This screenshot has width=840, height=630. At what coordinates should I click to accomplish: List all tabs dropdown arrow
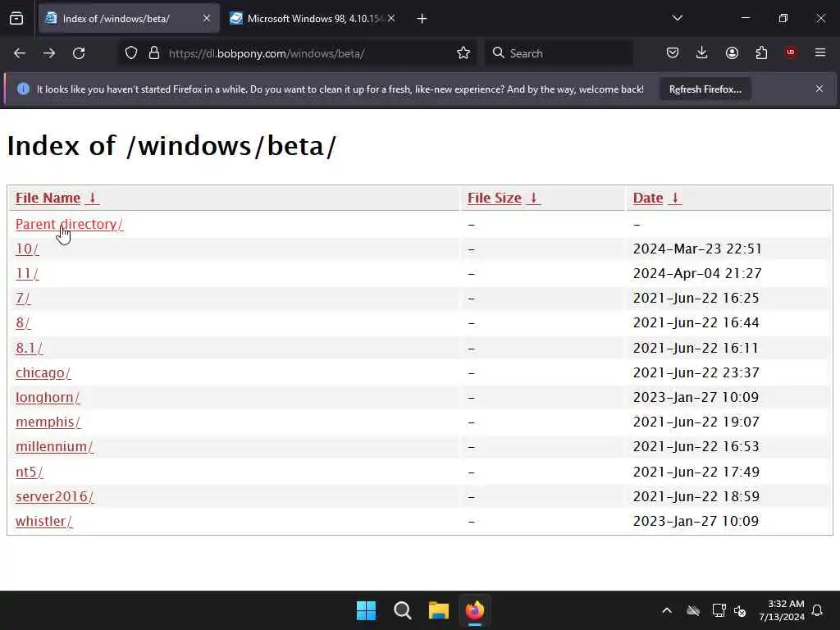pyautogui.click(x=677, y=18)
